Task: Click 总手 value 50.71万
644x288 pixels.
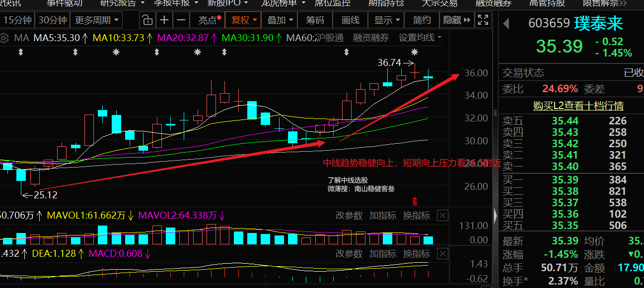Action: click(x=559, y=268)
